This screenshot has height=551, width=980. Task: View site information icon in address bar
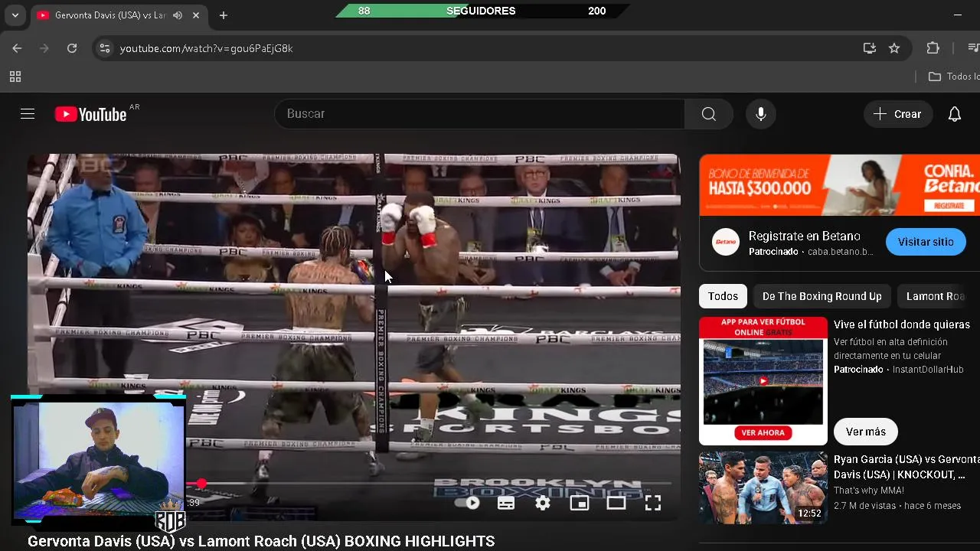point(105,48)
